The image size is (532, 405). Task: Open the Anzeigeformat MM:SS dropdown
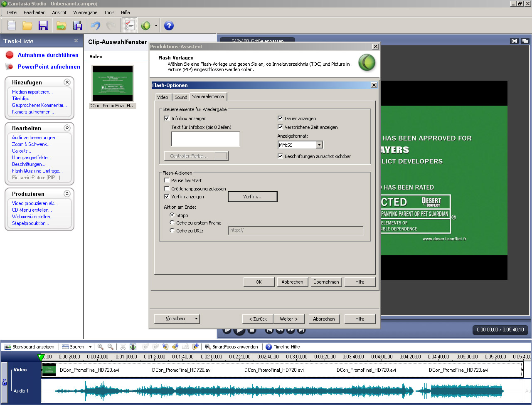pos(319,145)
